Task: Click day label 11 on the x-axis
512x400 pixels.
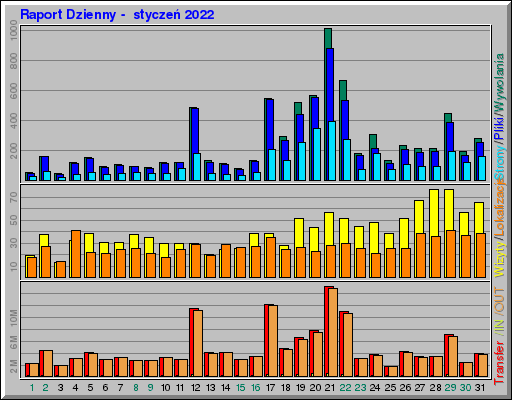Action: pyautogui.click(x=180, y=388)
